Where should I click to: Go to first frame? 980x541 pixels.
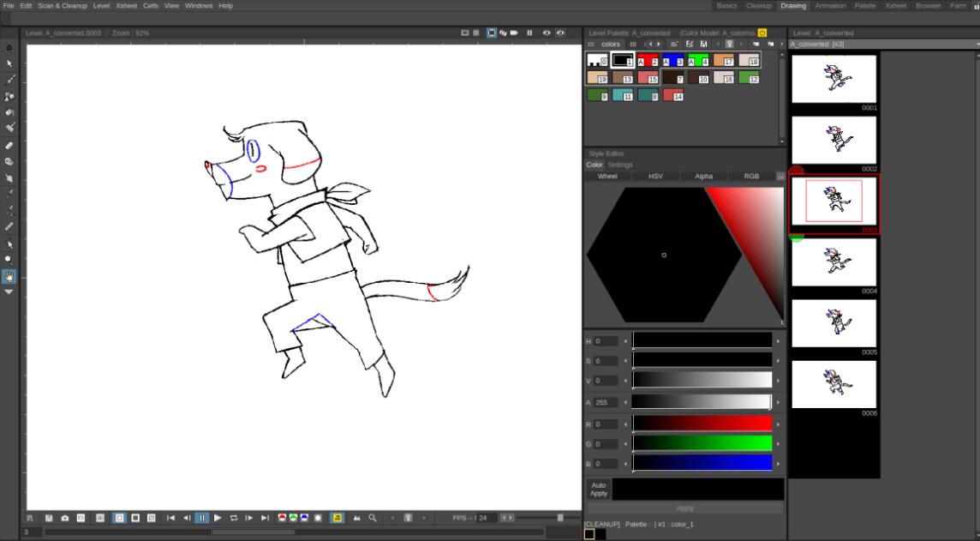tap(170, 518)
